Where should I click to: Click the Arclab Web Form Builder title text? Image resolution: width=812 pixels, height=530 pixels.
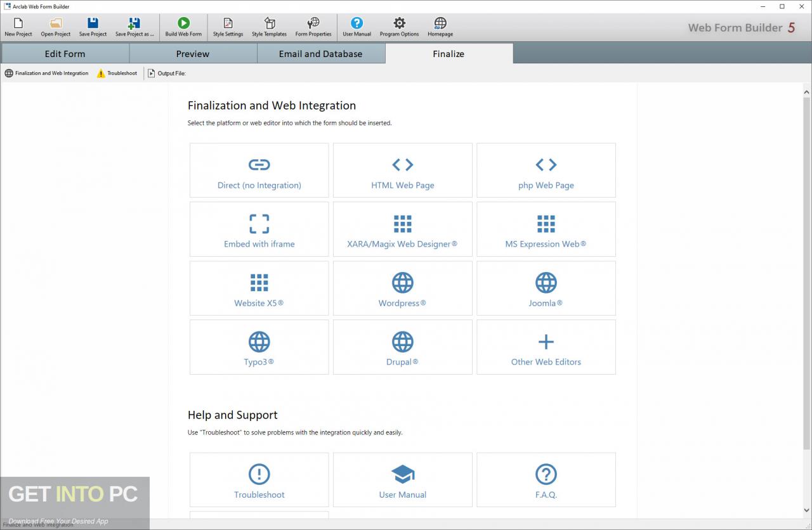click(41, 6)
